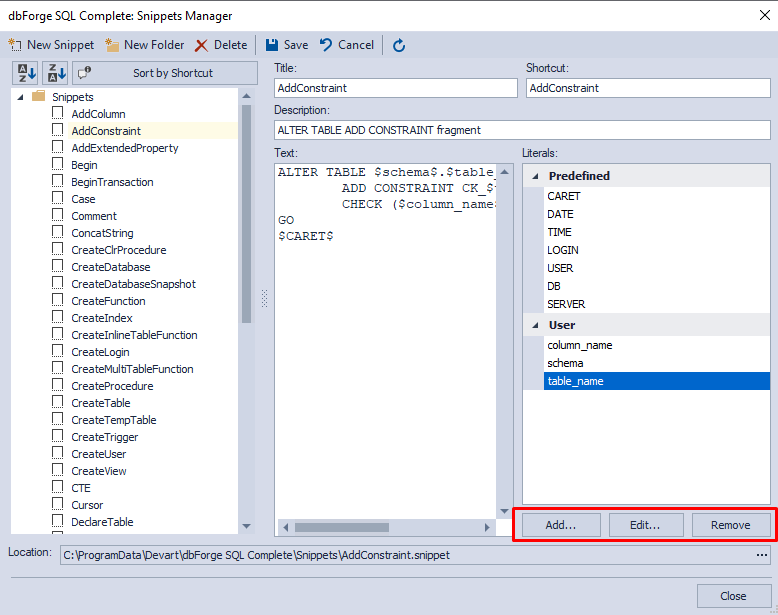
Task: Select the AddConstraint snippet in the tree
Action: tap(106, 131)
